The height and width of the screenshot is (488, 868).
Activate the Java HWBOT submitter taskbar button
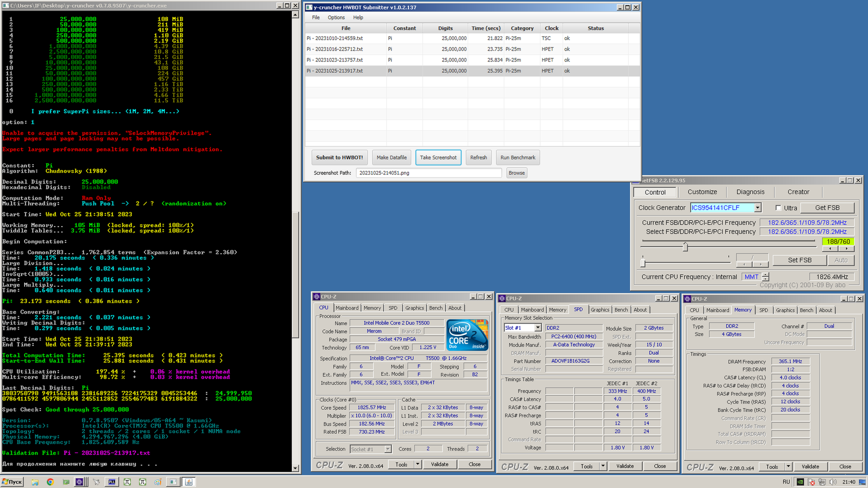189,482
